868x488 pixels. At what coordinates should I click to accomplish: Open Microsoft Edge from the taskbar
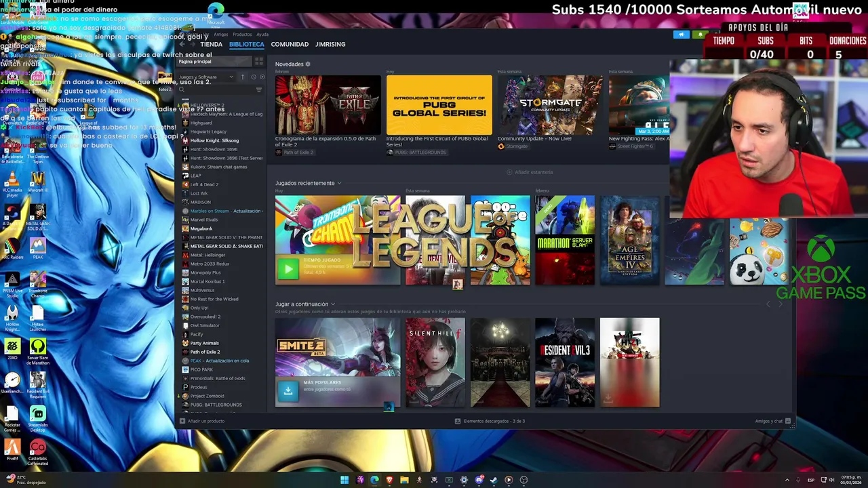click(374, 480)
